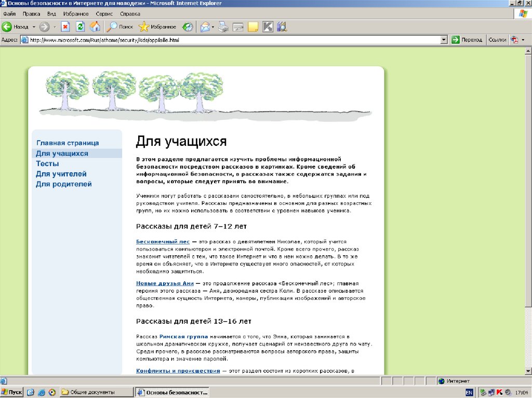Open the Forward history dropdown arrow
This screenshot has width=532, height=398.
pyautogui.click(x=55, y=27)
